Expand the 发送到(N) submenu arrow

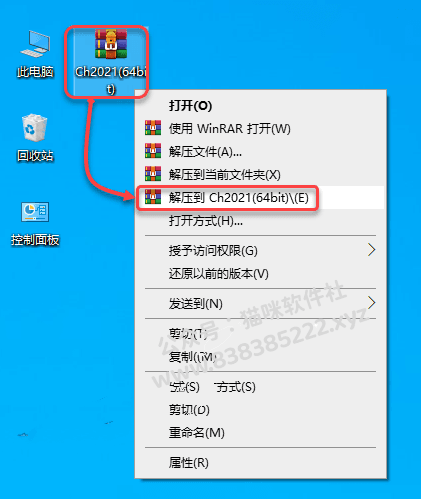[372, 303]
